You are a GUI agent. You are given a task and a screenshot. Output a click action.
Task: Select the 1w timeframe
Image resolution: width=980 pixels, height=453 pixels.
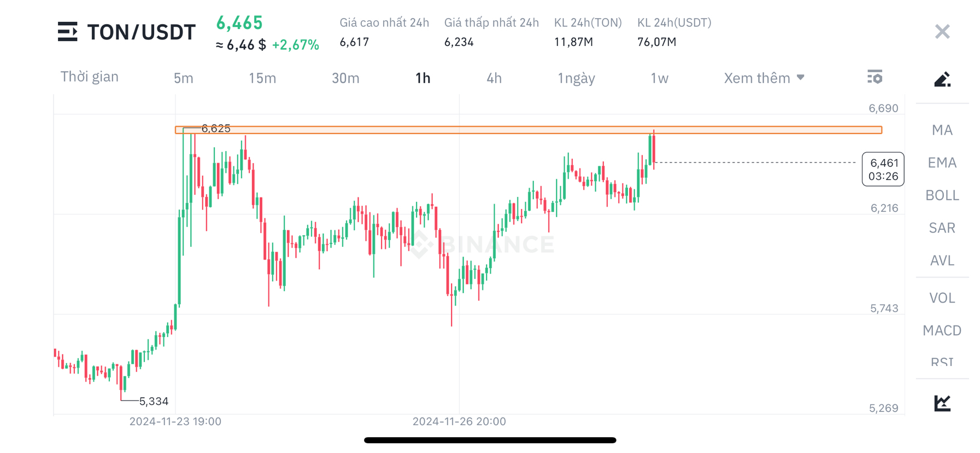[x=659, y=78]
